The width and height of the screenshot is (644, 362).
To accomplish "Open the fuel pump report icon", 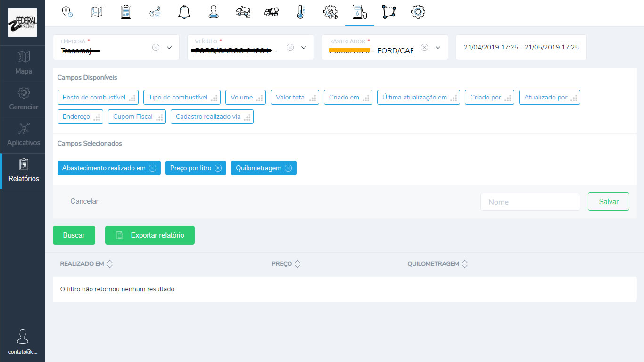I will [359, 12].
